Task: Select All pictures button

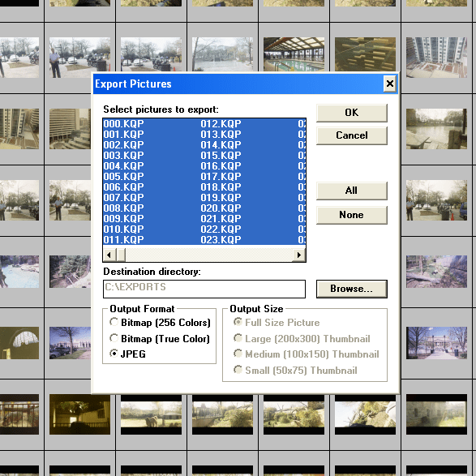Action: pos(352,191)
